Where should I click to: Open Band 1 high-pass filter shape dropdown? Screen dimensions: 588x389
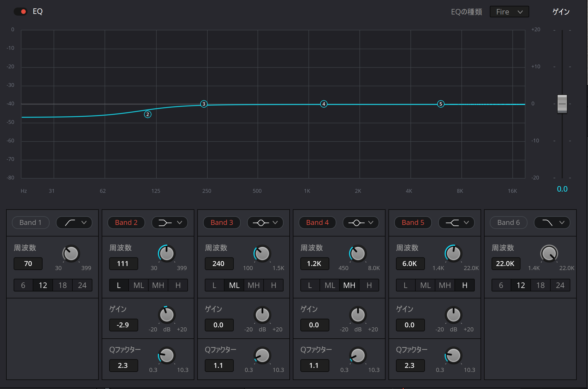coord(74,223)
